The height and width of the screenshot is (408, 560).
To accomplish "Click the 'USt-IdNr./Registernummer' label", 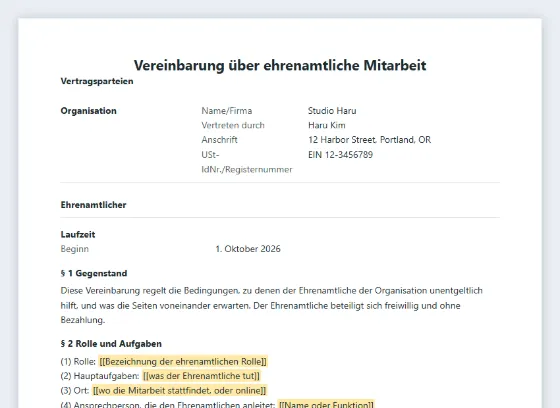I will [x=247, y=162].
